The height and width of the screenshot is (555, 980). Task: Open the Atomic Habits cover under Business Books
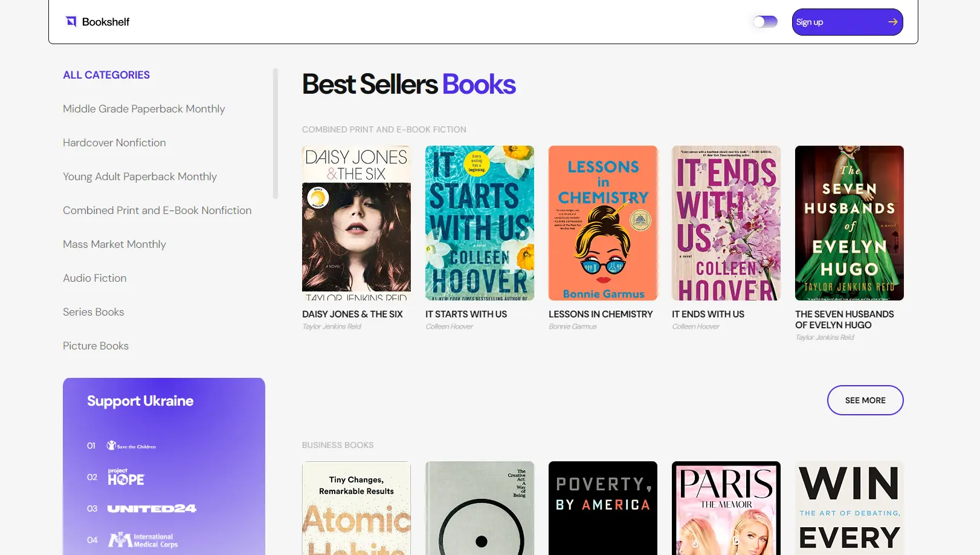coord(356,508)
